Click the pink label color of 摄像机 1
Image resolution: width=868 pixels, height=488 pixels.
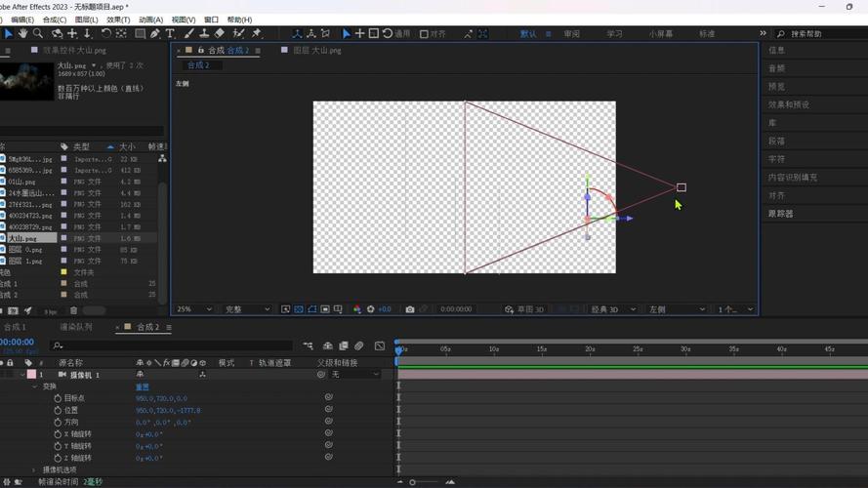pos(31,375)
